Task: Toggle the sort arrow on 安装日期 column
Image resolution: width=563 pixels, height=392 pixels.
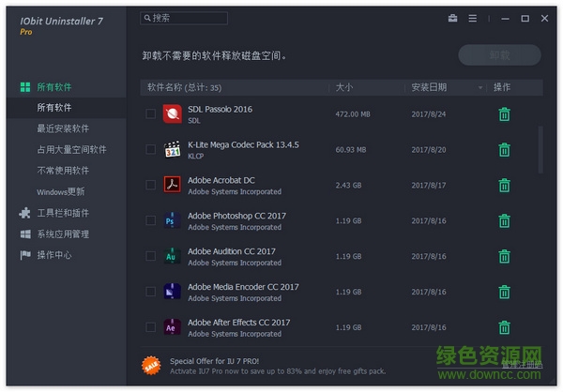Action: 480,87
